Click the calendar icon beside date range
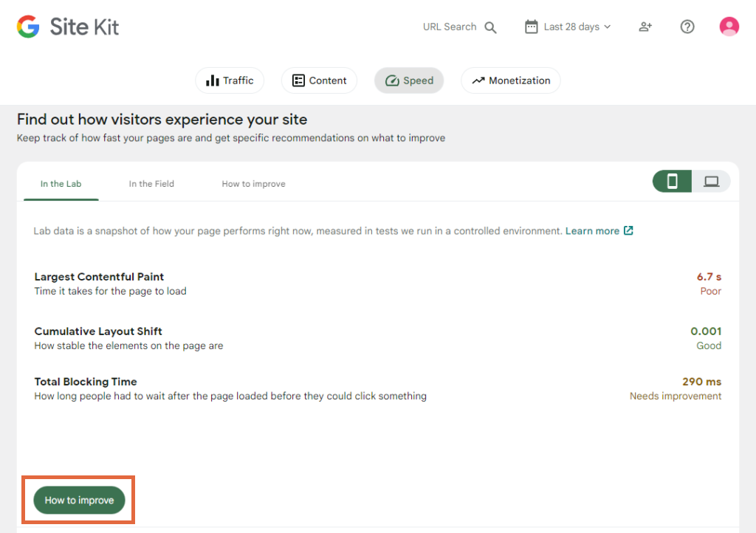The height and width of the screenshot is (533, 756). pos(532,27)
